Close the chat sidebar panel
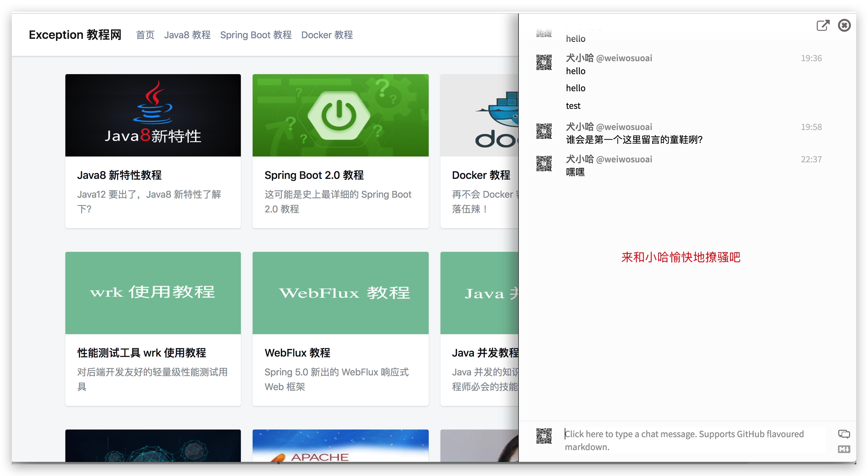 click(844, 26)
